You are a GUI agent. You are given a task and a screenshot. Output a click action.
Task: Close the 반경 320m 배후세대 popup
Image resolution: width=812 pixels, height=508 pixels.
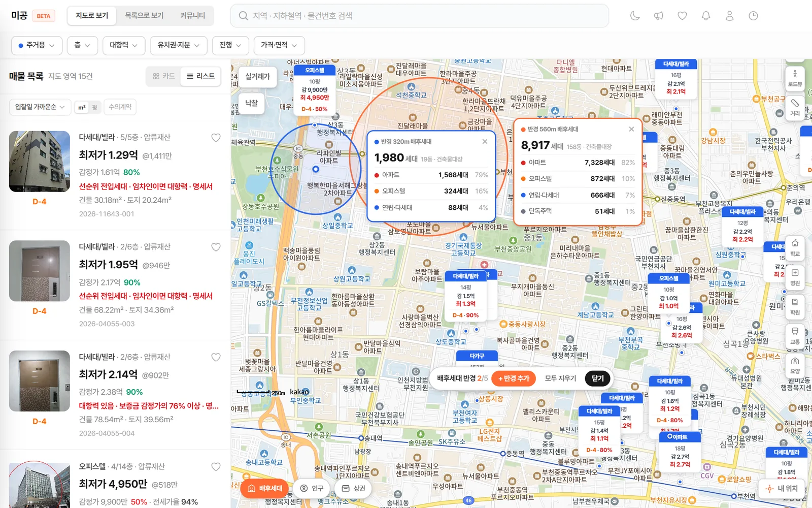point(485,142)
